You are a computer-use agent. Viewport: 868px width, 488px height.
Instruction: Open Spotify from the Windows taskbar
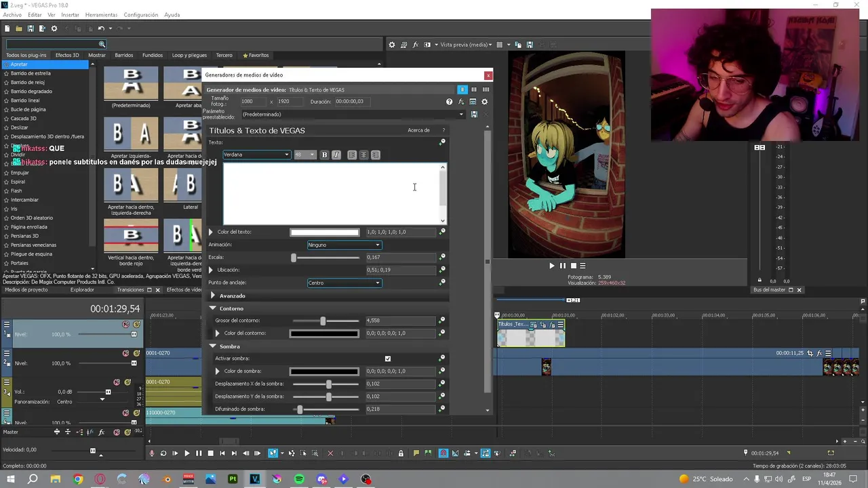(299, 479)
